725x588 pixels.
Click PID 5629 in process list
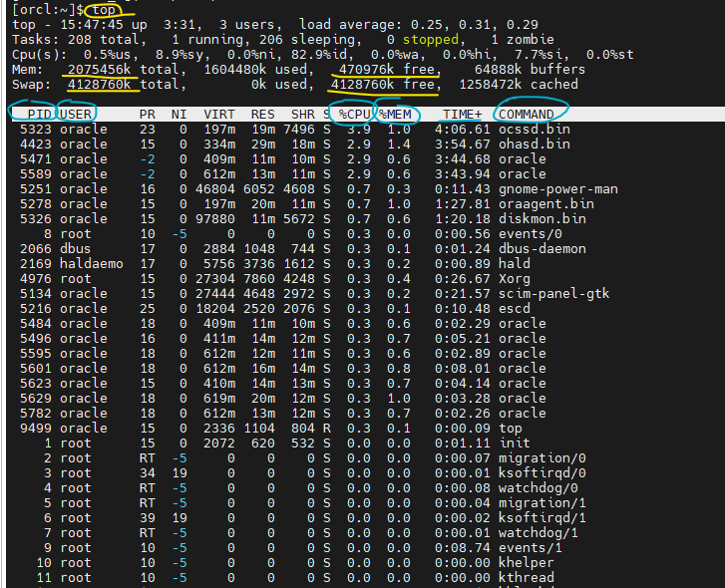(36, 399)
